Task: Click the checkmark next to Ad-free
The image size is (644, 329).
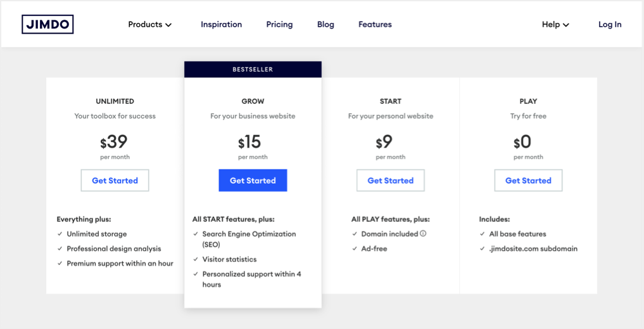Action: pos(355,249)
